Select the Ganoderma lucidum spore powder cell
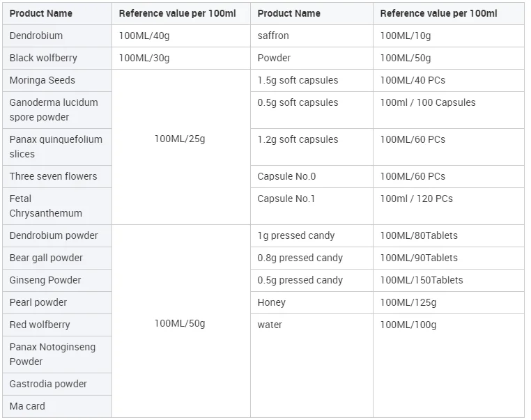Screen dimensions: 531x420 point(54,110)
